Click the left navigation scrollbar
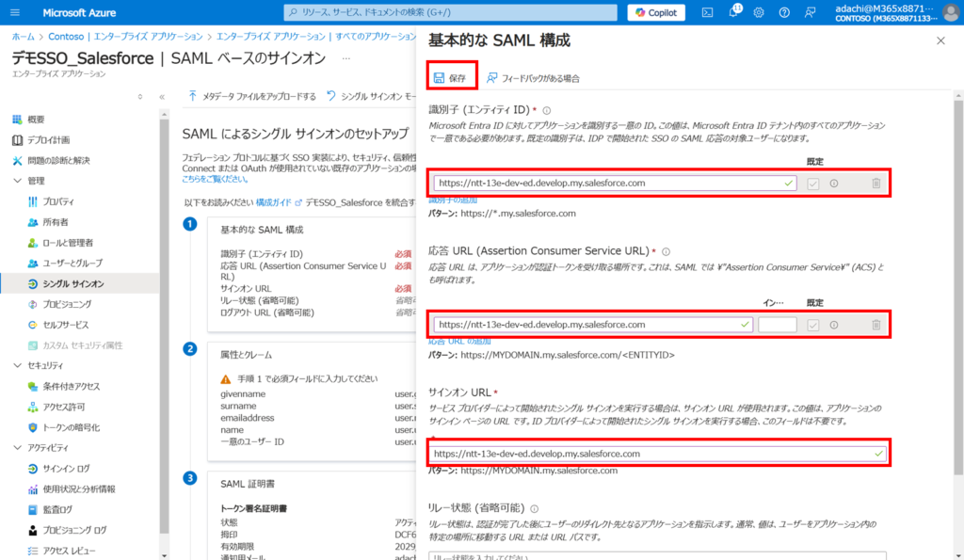This screenshot has width=964, height=560. click(164, 326)
